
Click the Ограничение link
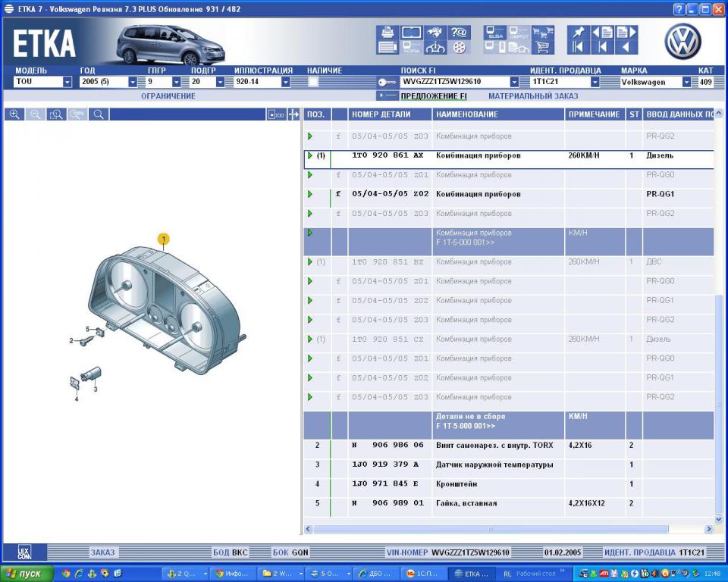point(168,96)
